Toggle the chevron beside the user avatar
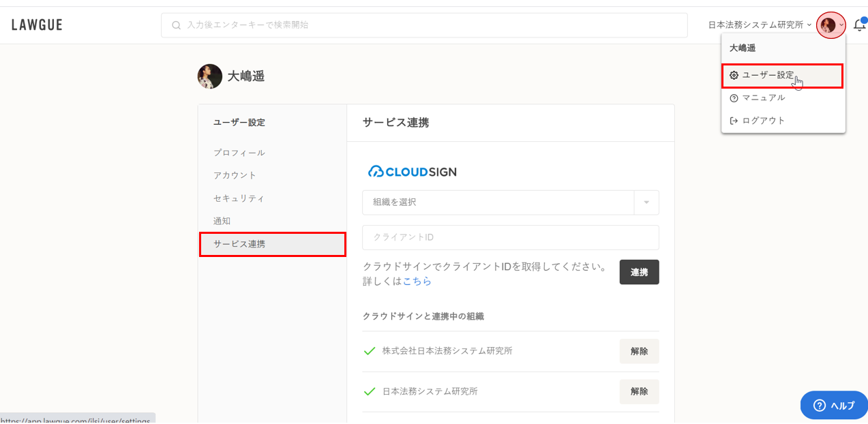 [841, 25]
